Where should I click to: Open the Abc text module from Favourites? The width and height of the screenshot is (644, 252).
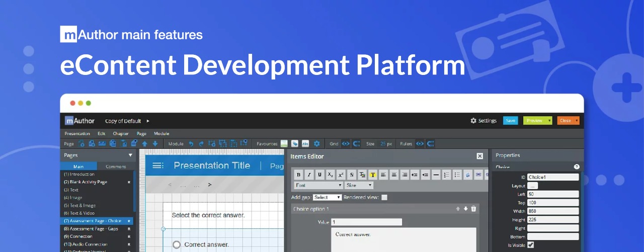click(305, 144)
